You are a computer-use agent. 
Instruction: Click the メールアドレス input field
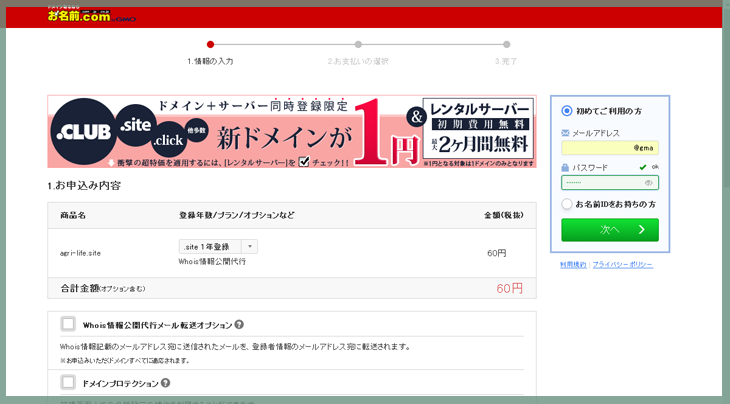[x=610, y=148]
